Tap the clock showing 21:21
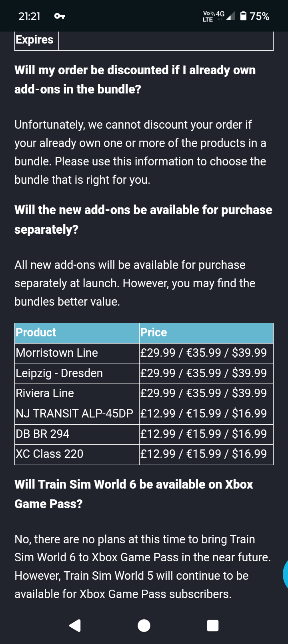The image size is (288, 644). [x=29, y=16]
